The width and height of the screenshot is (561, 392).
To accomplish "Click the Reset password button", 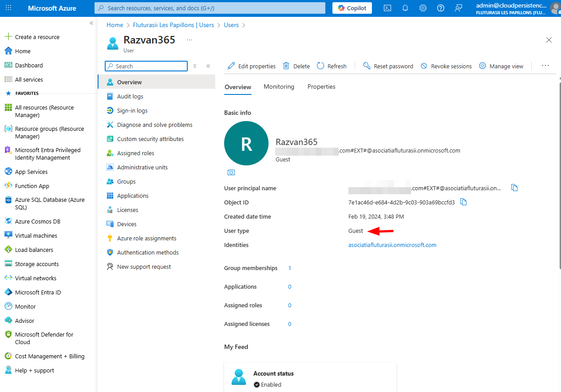I will pos(388,66).
